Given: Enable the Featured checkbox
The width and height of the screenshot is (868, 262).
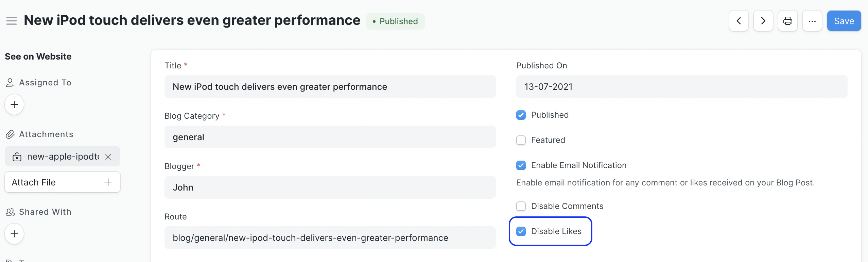Looking at the screenshot, I should (521, 140).
